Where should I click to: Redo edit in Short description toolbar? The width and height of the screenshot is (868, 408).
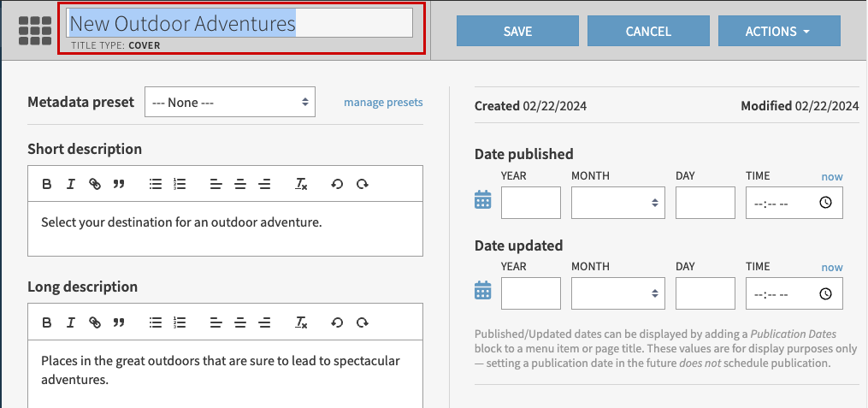[x=363, y=184]
